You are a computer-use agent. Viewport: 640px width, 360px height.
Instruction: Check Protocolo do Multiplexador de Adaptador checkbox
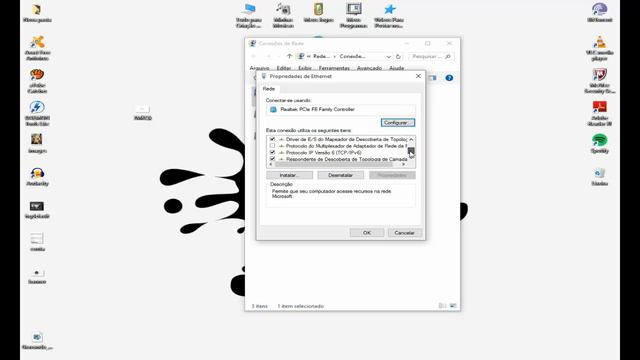point(272,146)
